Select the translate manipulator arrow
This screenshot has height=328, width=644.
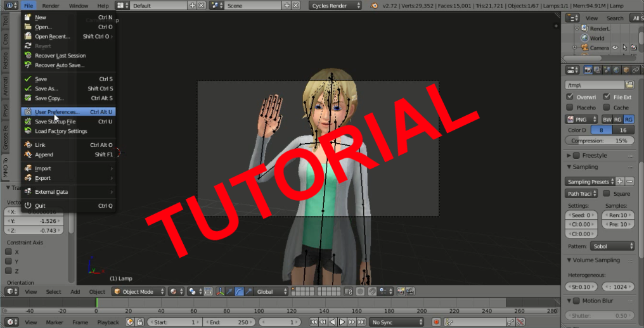[x=230, y=291]
